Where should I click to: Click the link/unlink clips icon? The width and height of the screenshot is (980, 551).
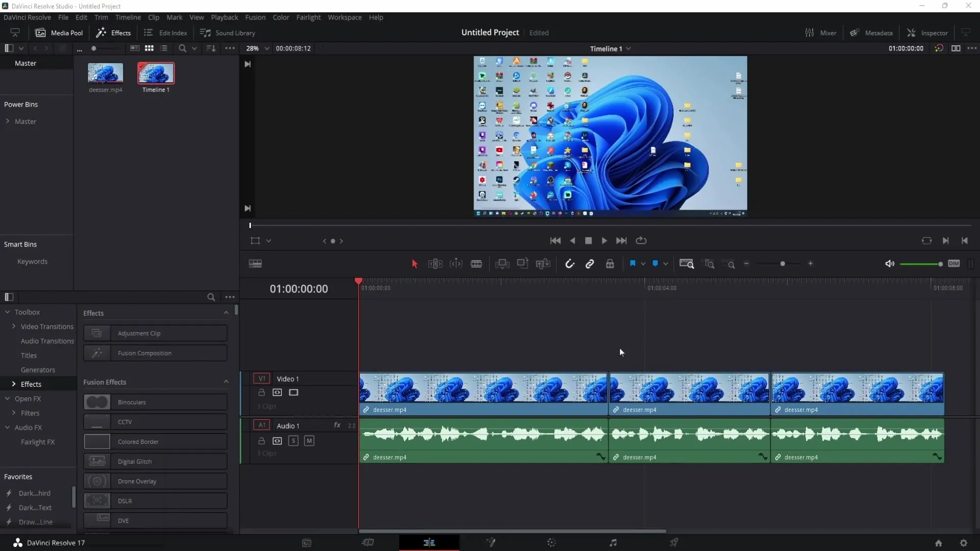(590, 264)
